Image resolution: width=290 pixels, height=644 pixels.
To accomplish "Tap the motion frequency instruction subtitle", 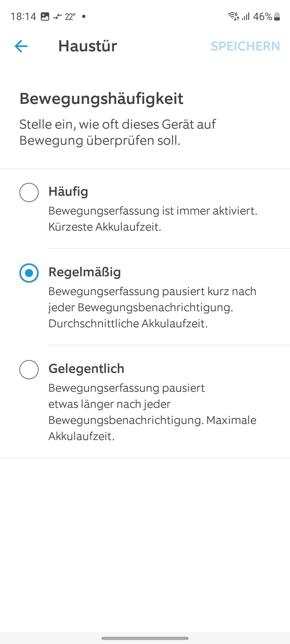I will point(117,132).
